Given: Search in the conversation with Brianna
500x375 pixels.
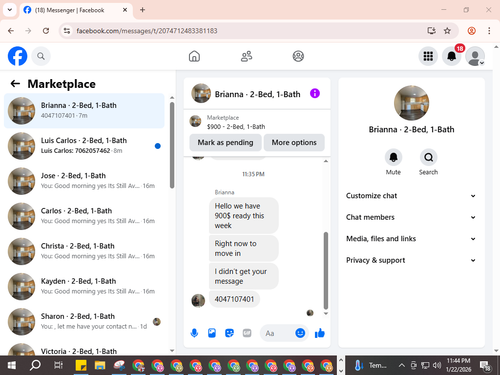Looking at the screenshot, I should (x=428, y=162).
